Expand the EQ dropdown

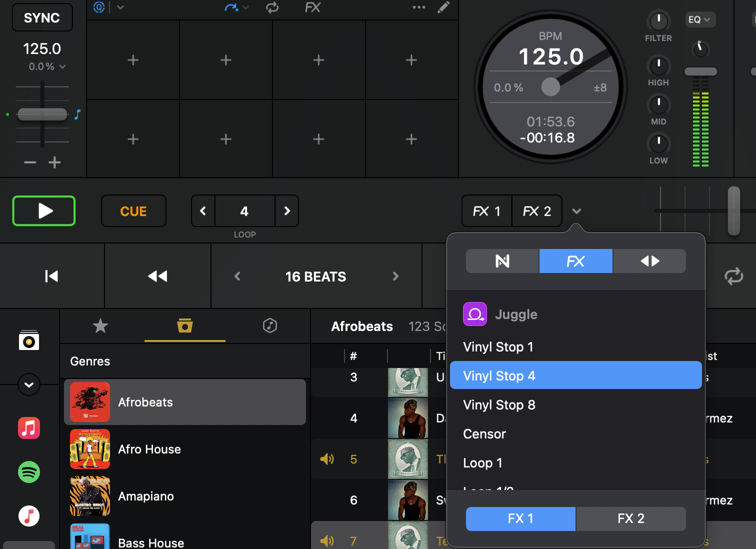pyautogui.click(x=699, y=19)
